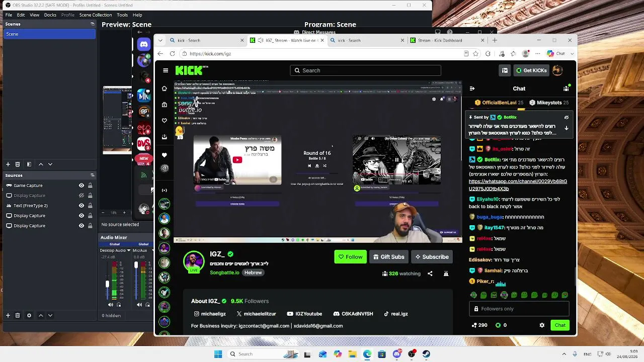
Task: Open Kick sidebar home icon
Action: (x=164, y=88)
